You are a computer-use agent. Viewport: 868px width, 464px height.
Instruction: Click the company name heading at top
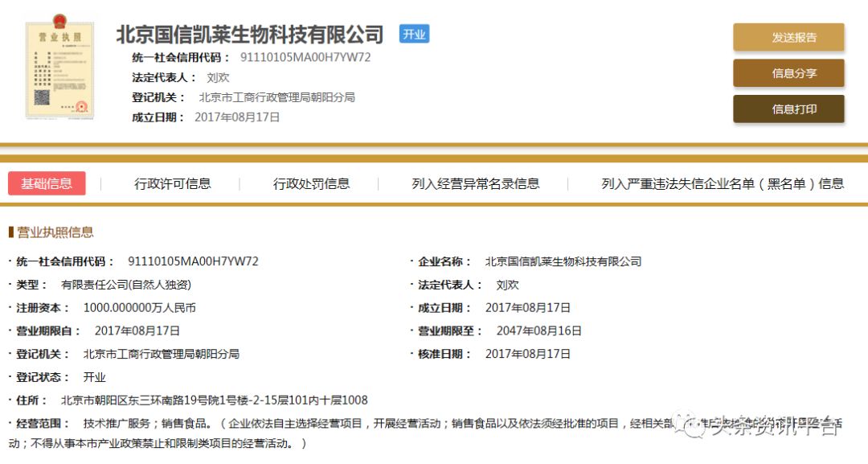tap(250, 34)
